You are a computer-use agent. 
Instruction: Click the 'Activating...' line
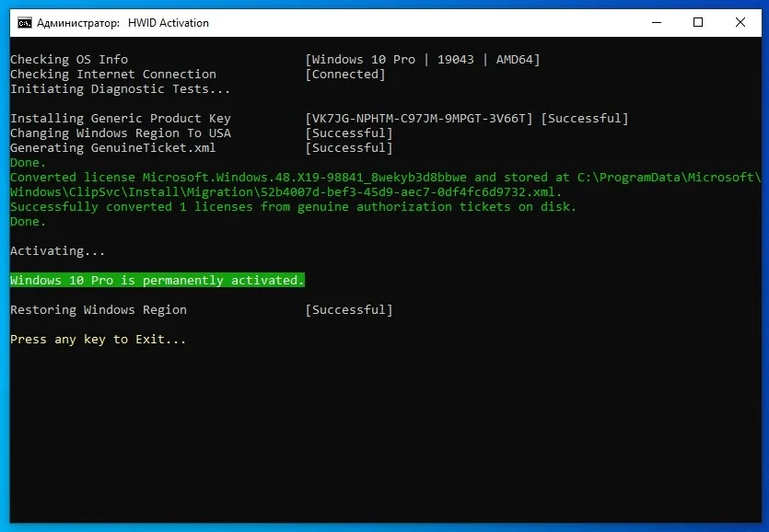click(x=58, y=250)
